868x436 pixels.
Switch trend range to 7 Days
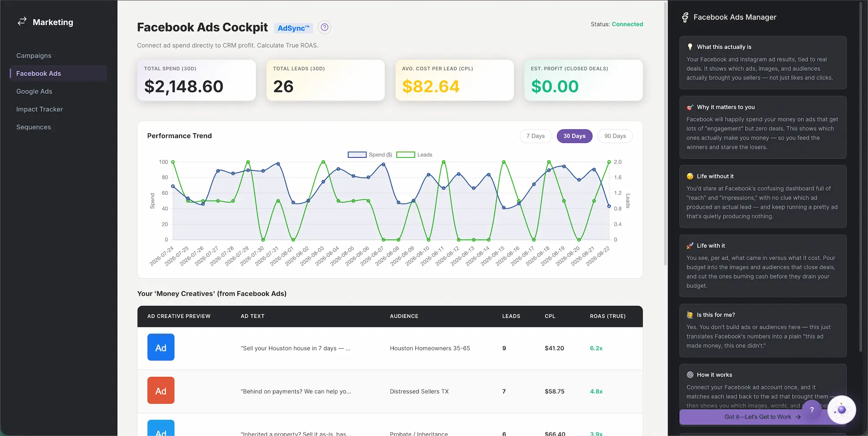point(536,136)
